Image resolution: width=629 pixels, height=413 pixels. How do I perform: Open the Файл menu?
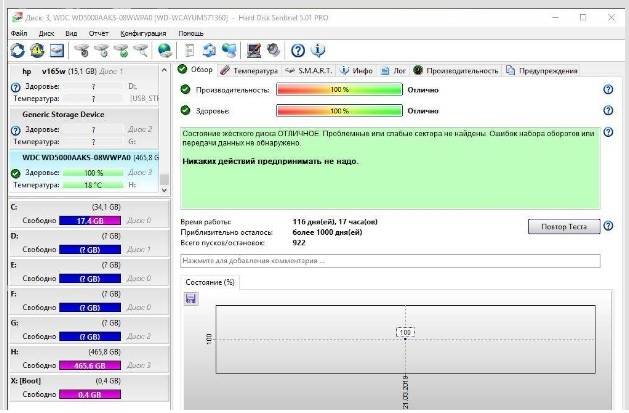pos(19,33)
